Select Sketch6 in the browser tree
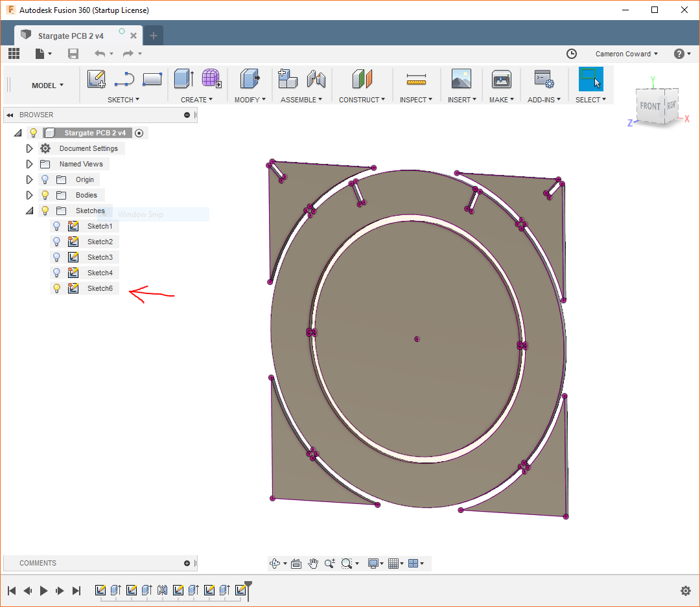The width and height of the screenshot is (700, 607). [x=100, y=288]
